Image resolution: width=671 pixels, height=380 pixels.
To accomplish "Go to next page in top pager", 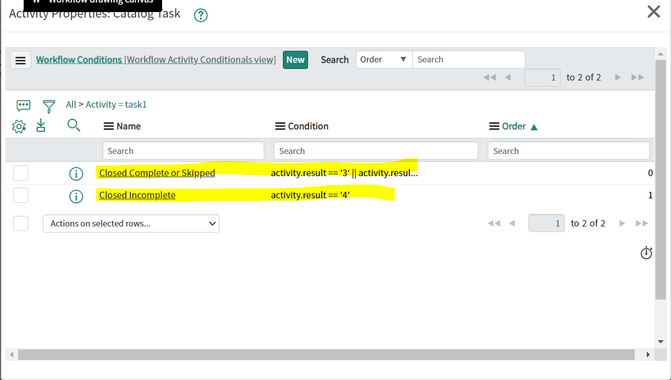I will (618, 77).
